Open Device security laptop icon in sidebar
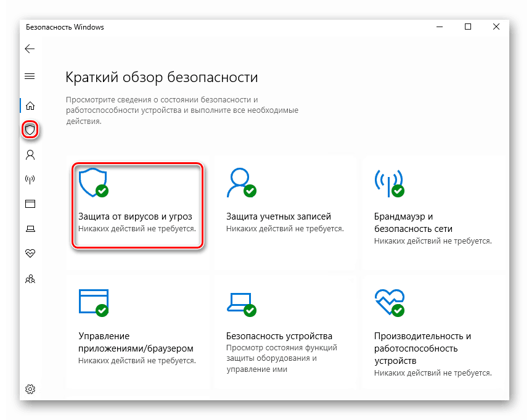The height and width of the screenshot is (420, 529). (30, 229)
